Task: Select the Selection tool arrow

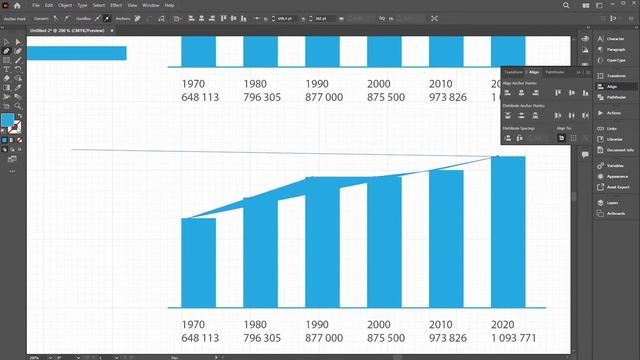Action: point(6,42)
